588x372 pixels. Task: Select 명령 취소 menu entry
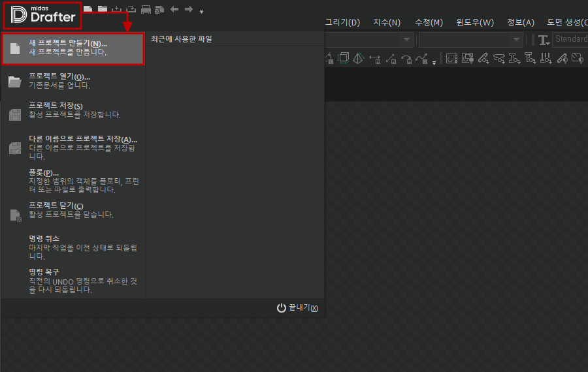tap(73, 247)
